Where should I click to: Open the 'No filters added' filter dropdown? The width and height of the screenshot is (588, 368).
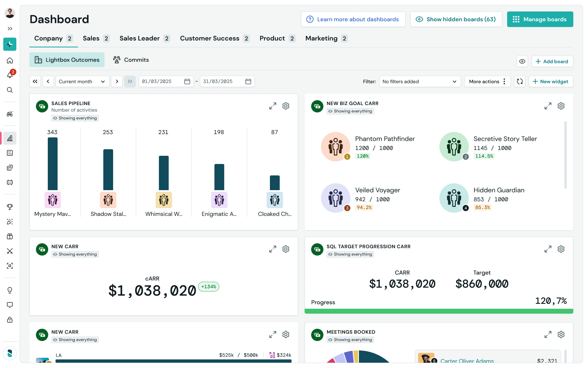pyautogui.click(x=420, y=81)
